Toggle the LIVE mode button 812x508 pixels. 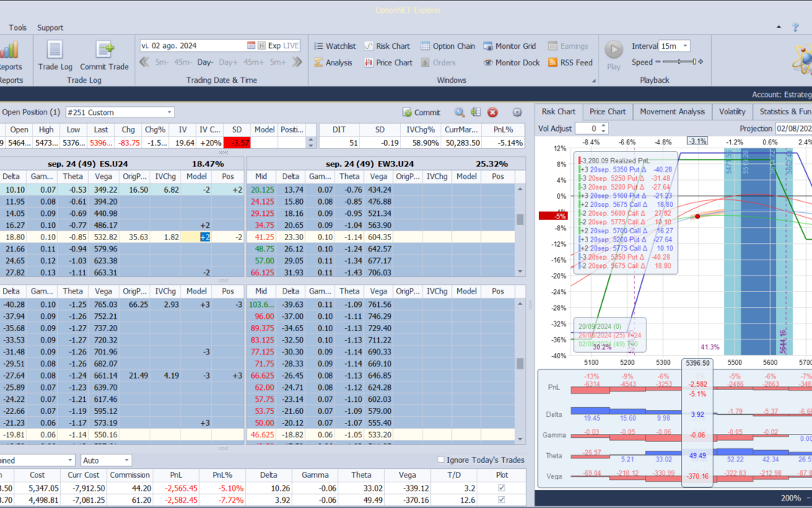click(291, 46)
